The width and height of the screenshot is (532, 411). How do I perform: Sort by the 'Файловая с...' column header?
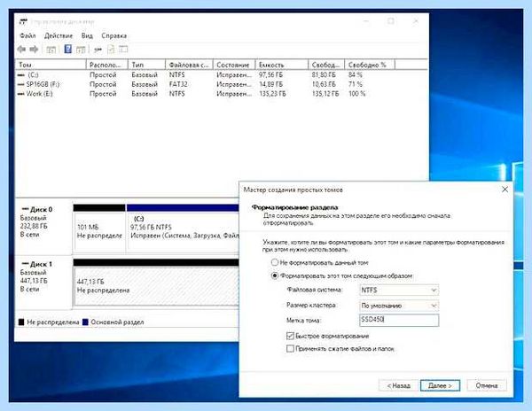[x=189, y=65]
